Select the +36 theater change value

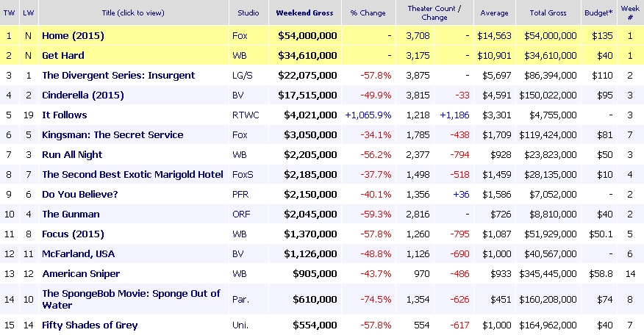tap(461, 194)
